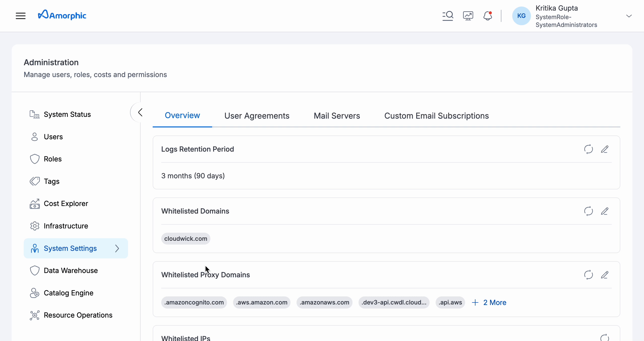Viewport: 644px width, 341px height.
Task: Click the search icon in the header
Action: pyautogui.click(x=448, y=16)
